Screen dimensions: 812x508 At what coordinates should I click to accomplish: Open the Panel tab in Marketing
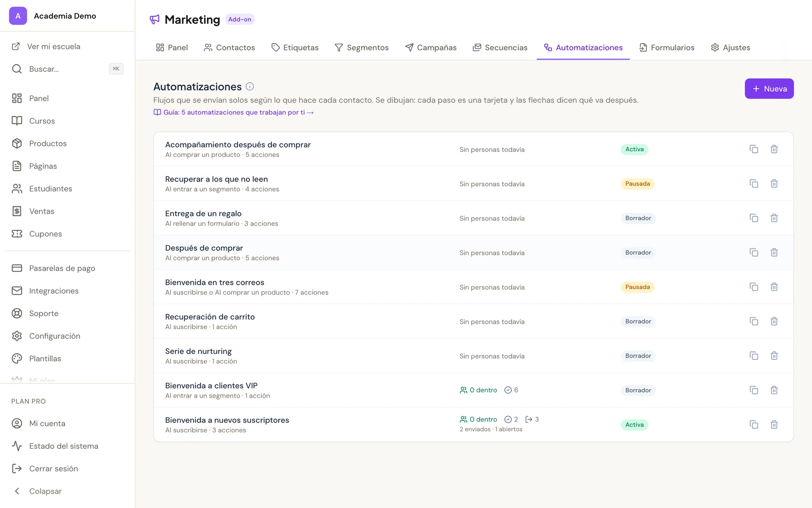click(172, 48)
